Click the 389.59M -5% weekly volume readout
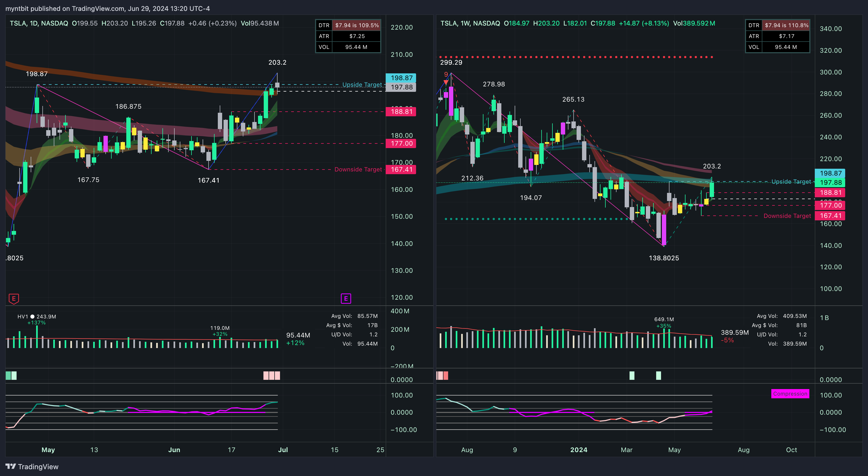 coord(735,336)
